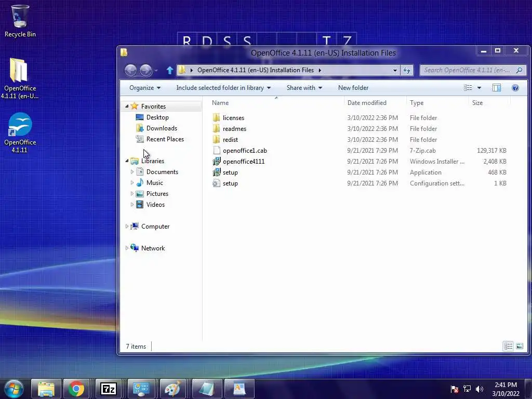Click the blue Up folder arrow
Viewport: 532px width, 399px height.
click(x=170, y=70)
